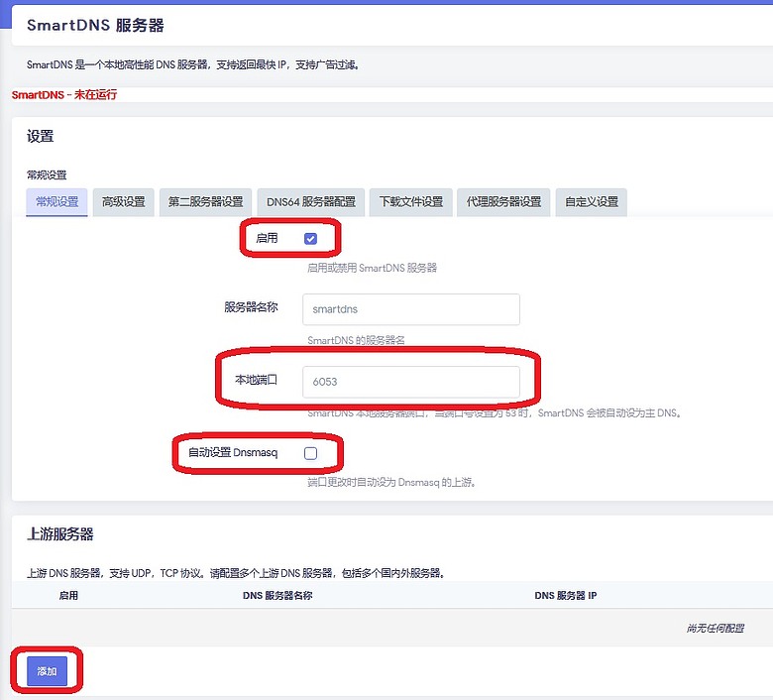Click the 尚无任何配置 placeholder text
The height and width of the screenshot is (700, 773).
tap(716, 628)
